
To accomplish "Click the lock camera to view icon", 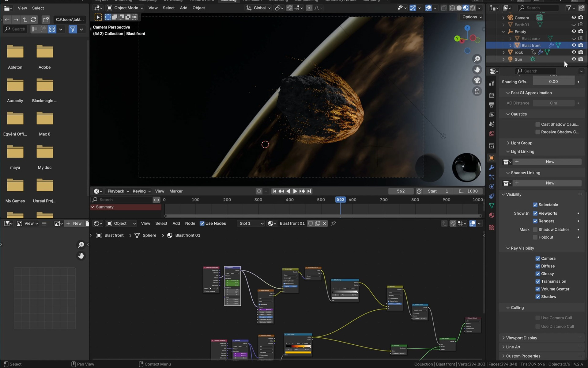I will 477,91.
